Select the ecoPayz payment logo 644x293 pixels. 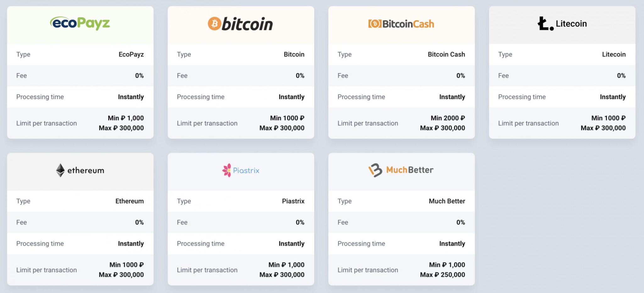tap(80, 23)
